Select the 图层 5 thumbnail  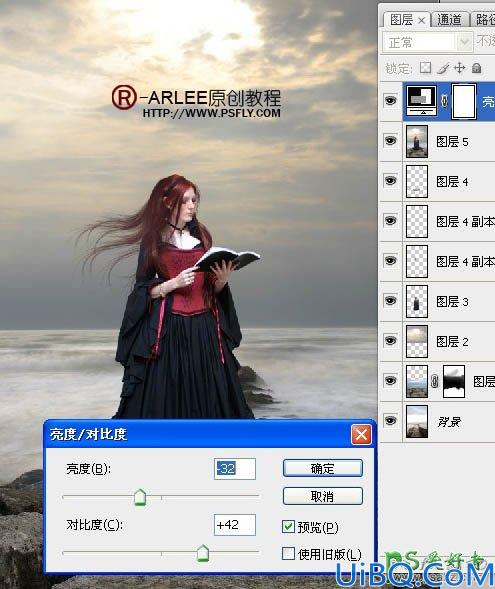tap(417, 141)
